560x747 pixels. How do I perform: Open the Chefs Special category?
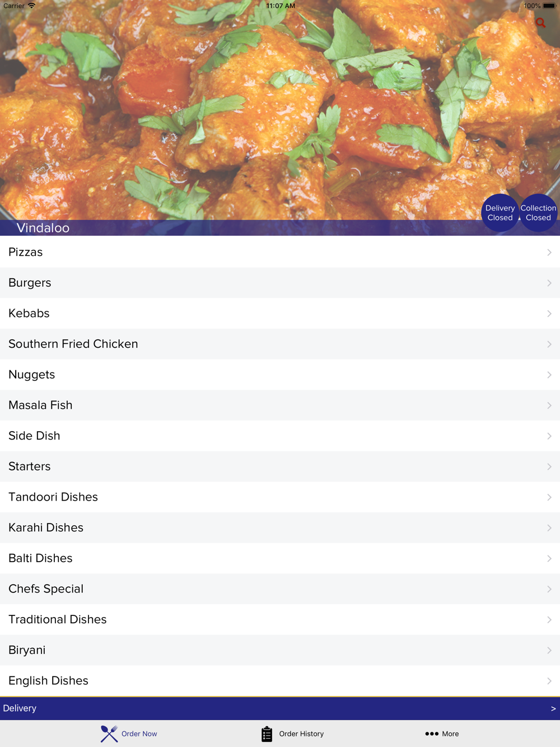click(280, 589)
